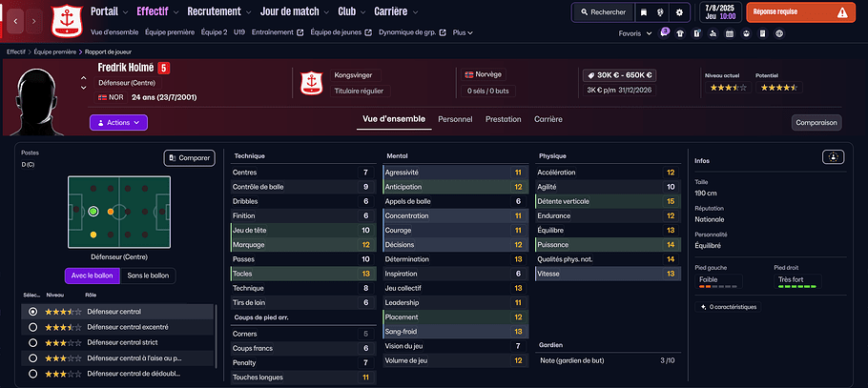Viewport: 868px width, 388px height.
Task: Open the calendar icon in favourites bar
Action: (x=729, y=33)
